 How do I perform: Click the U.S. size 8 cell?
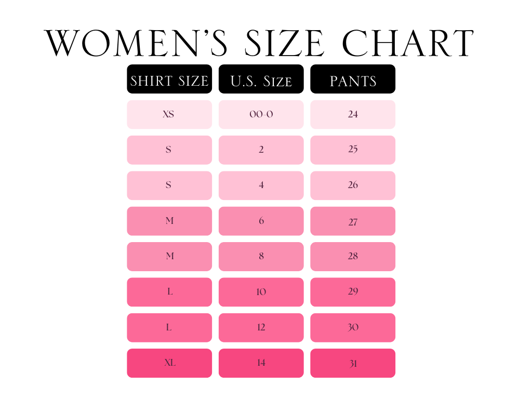click(x=261, y=256)
